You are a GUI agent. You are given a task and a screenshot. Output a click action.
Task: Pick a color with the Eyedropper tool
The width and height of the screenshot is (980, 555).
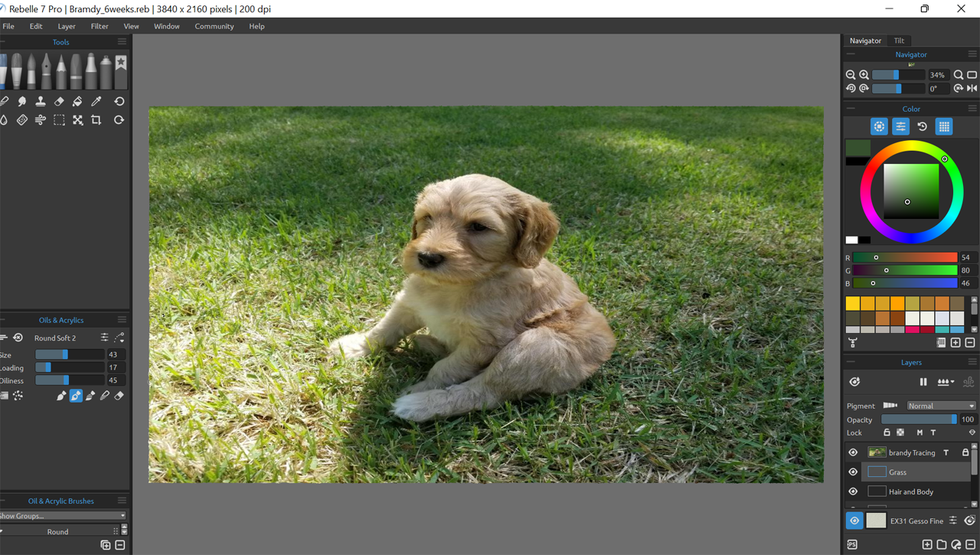pos(96,101)
